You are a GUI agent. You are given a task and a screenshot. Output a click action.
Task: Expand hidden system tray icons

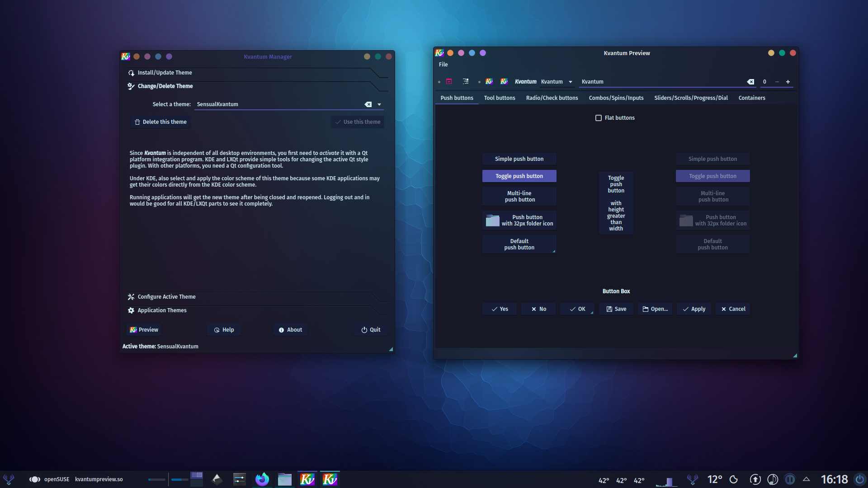click(806, 479)
